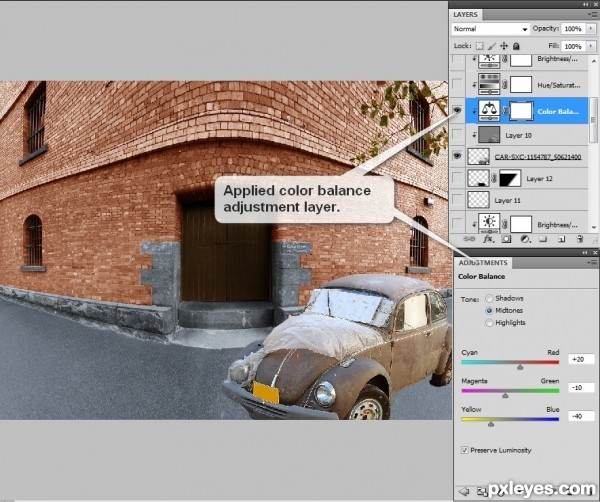This screenshot has height=502, width=600.
Task: Return to adjustment list arrow in Adjustments panel
Action: point(464,491)
